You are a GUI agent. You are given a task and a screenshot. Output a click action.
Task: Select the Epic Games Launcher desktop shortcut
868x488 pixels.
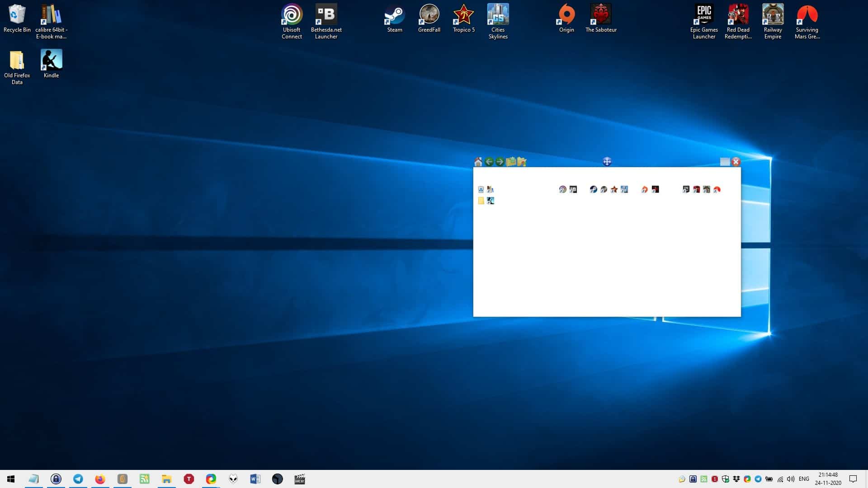click(704, 21)
